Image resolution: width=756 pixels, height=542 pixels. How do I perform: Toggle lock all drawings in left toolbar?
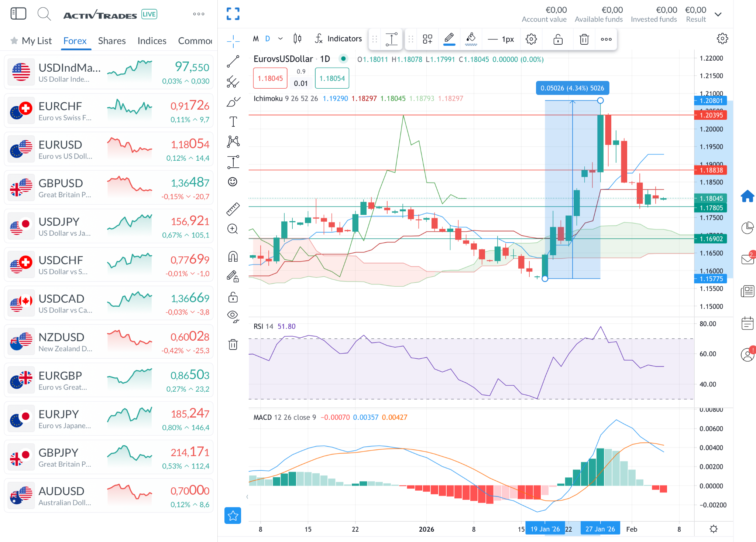click(233, 297)
